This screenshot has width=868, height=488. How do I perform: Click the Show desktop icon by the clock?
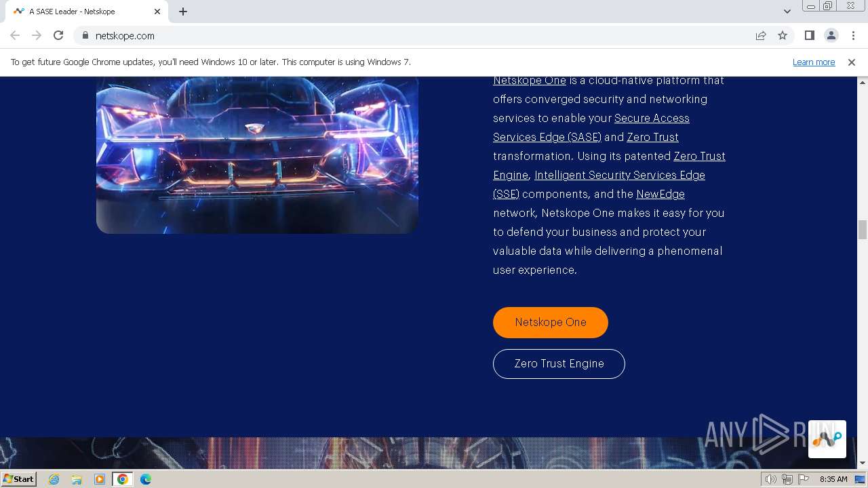coord(861,479)
